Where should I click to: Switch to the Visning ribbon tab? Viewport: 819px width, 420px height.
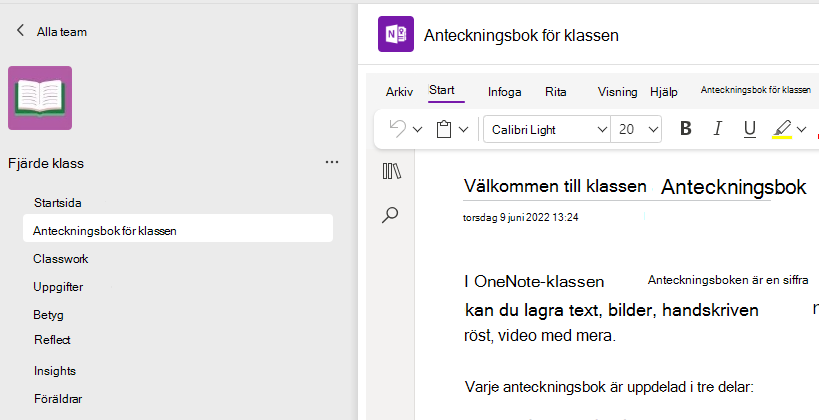click(617, 92)
